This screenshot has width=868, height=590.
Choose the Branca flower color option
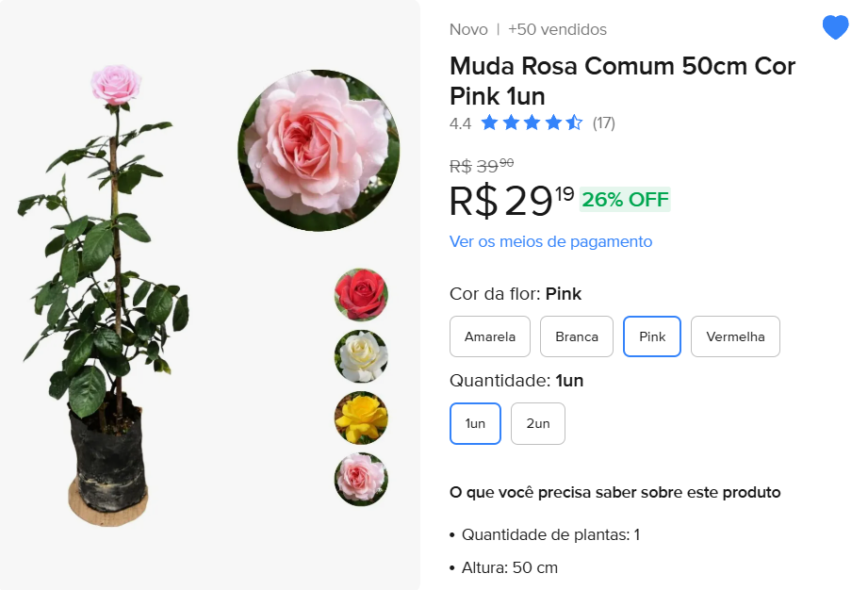577,336
